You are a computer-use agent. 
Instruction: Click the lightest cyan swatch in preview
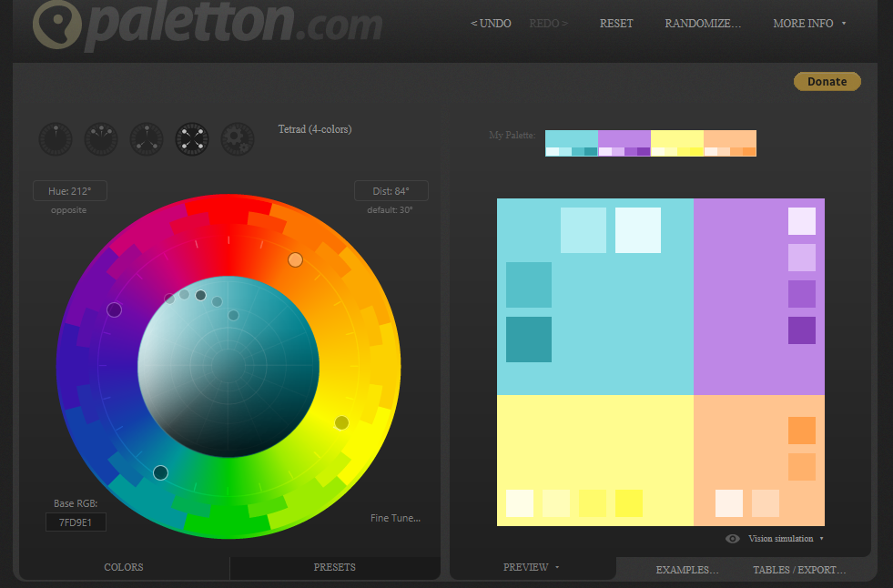[638, 230]
